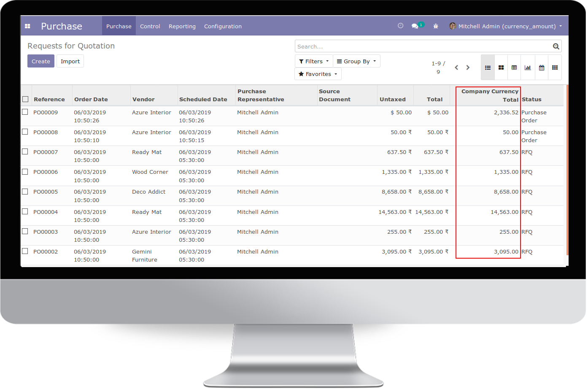The image size is (588, 389).
Task: Click PO00008 Purchase Order status
Action: click(534, 136)
